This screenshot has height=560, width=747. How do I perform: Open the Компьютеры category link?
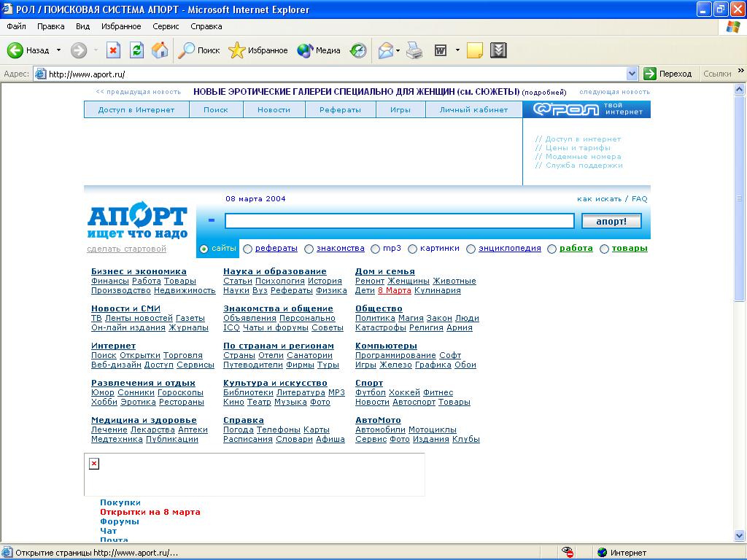pyautogui.click(x=386, y=346)
